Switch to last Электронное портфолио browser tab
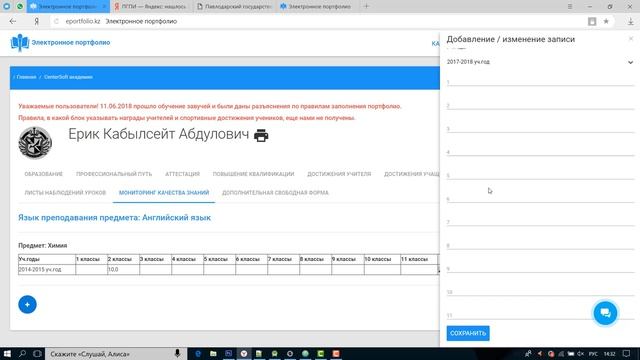640x360 pixels. pyautogui.click(x=316, y=7)
